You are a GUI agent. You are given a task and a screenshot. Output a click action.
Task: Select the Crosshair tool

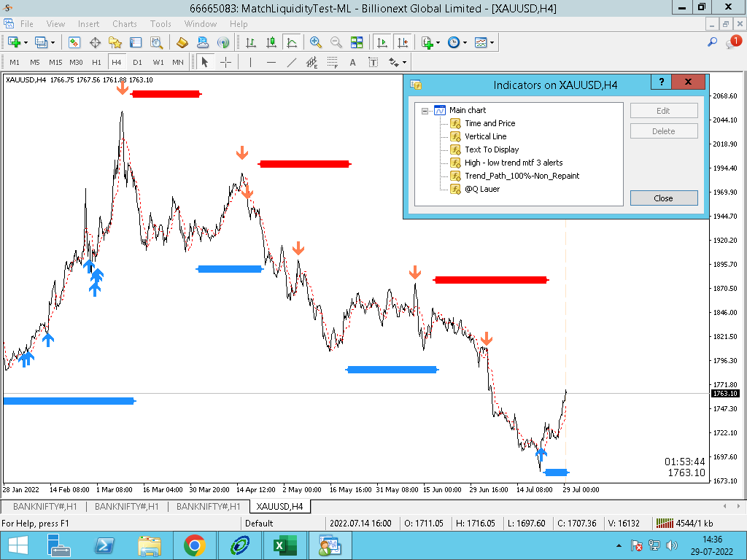[225, 63]
